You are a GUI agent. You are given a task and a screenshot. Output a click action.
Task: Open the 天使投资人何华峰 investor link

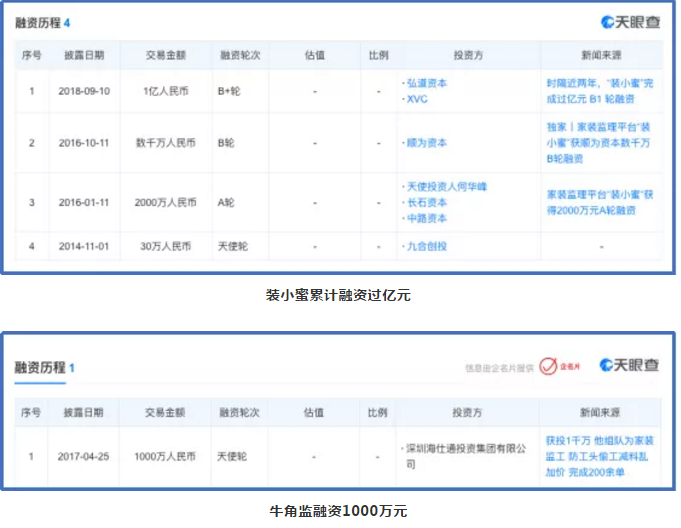click(x=446, y=187)
